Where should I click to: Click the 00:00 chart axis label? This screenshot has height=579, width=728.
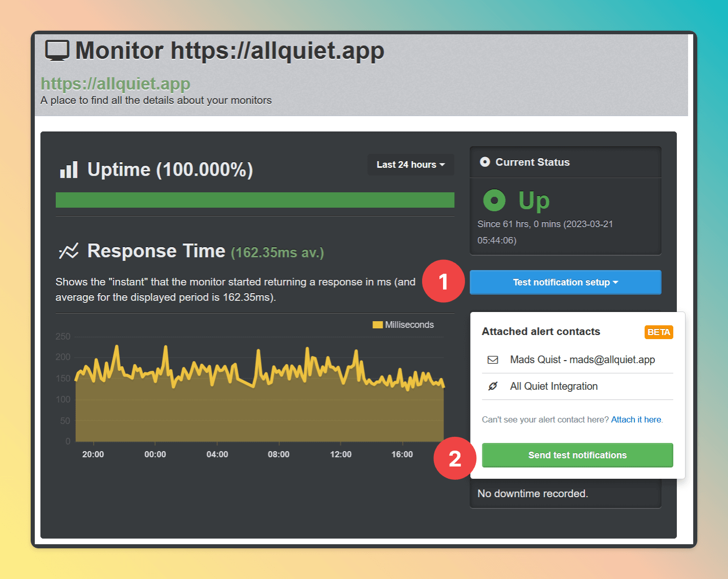(155, 454)
